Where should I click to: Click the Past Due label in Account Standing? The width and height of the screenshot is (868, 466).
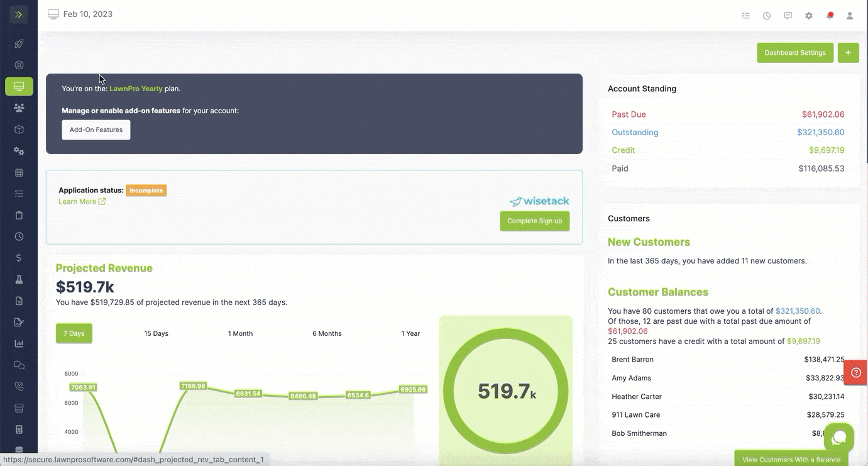tap(629, 114)
